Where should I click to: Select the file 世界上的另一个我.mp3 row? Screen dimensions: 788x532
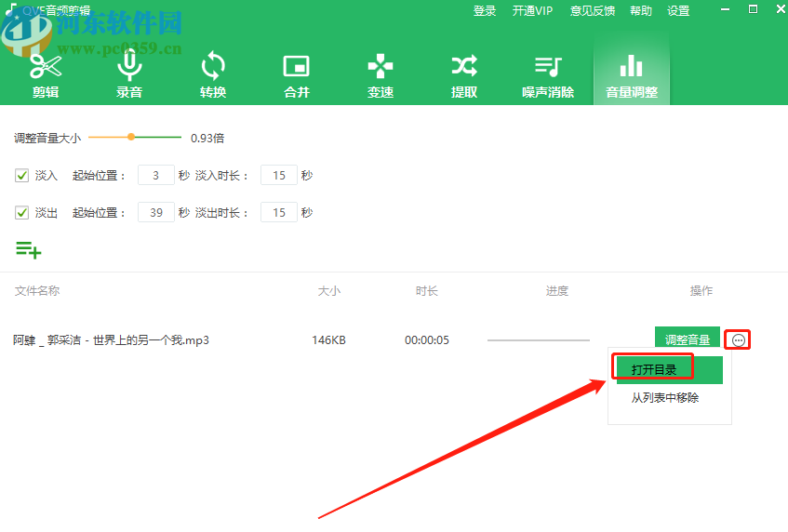coord(394,340)
